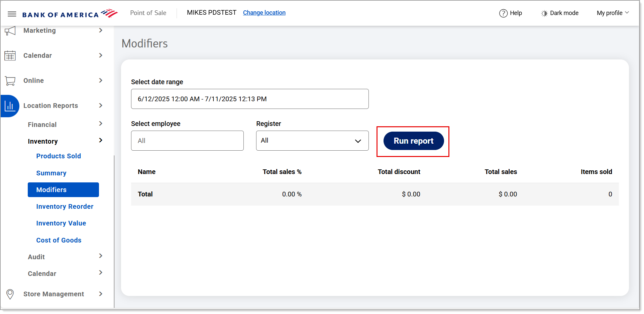The image size is (644, 314).
Task: Click the Store Management pin icon
Action: tap(10, 294)
